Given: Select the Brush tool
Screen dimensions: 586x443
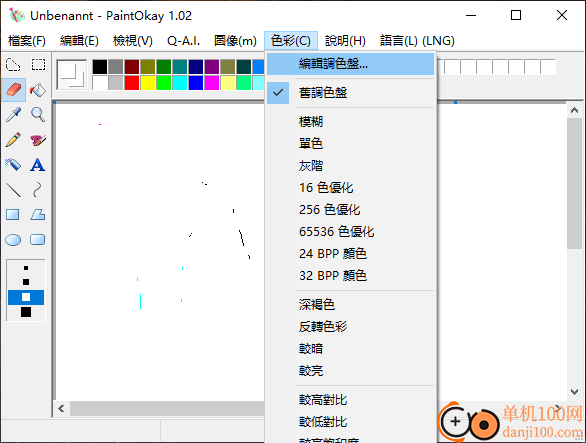Looking at the screenshot, I should 38,139.
